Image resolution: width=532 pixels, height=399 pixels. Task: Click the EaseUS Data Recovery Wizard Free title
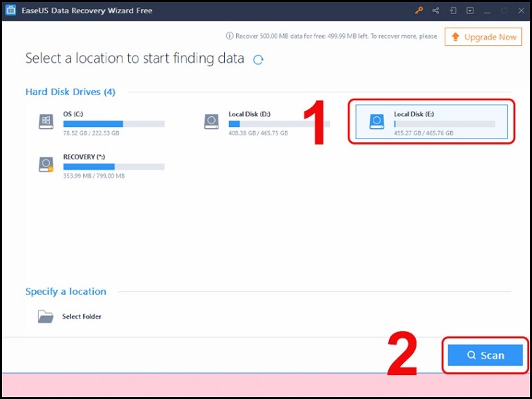pyautogui.click(x=87, y=11)
